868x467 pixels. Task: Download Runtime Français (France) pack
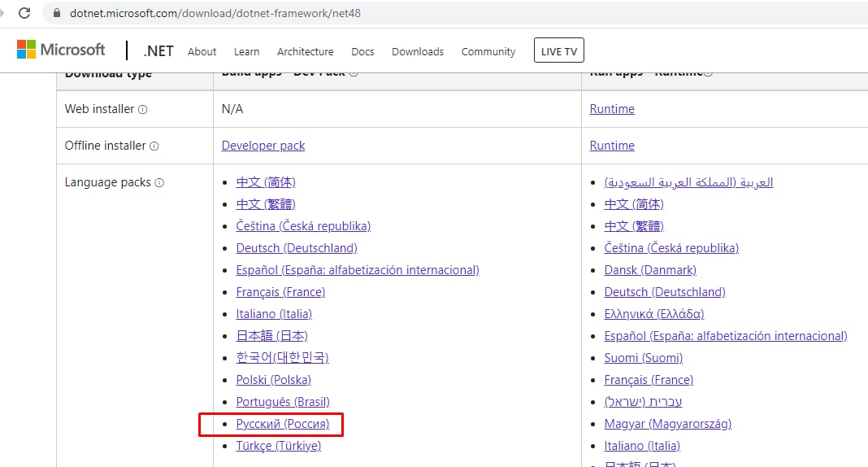(649, 380)
